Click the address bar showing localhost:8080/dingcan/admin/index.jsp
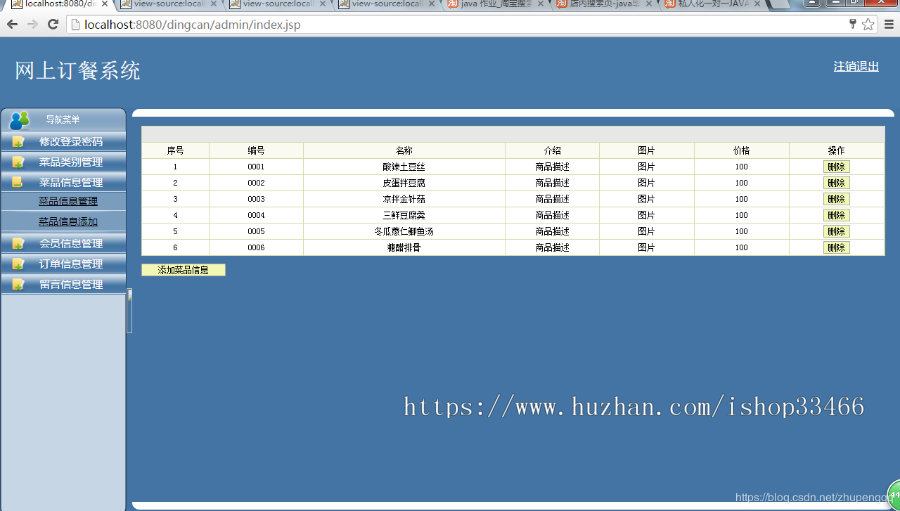 [x=459, y=25]
